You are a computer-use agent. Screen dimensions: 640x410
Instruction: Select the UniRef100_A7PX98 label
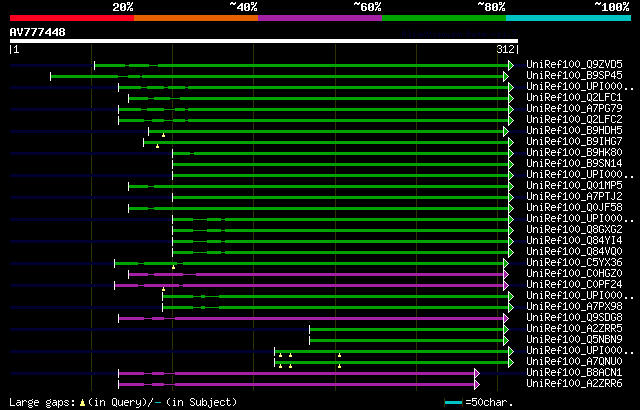click(x=574, y=307)
